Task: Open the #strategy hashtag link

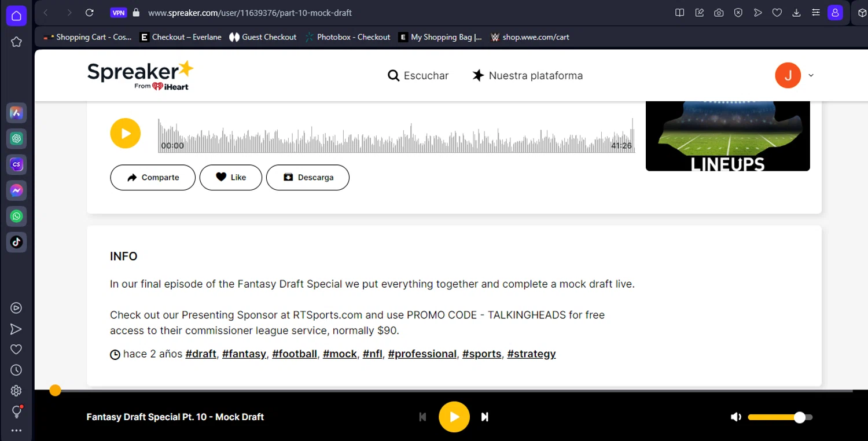Action: pyautogui.click(x=532, y=354)
